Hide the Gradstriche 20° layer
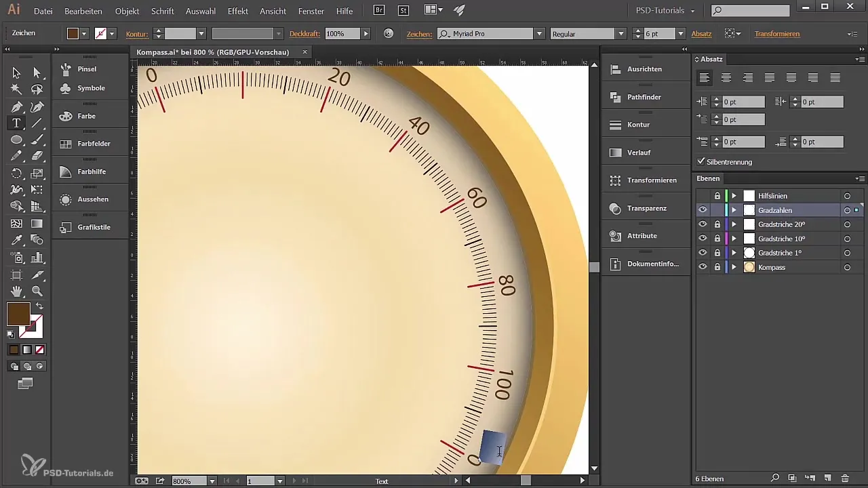 (703, 224)
